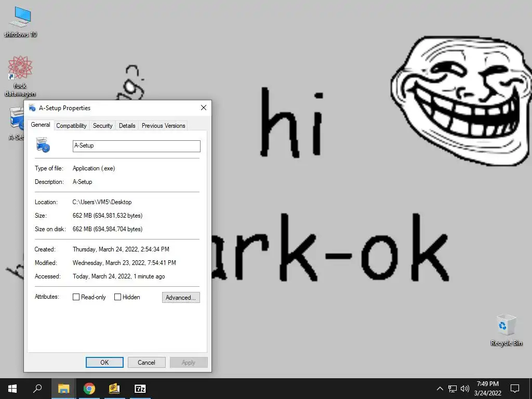Open the Advanced attributes dialog
This screenshot has height=399, width=532.
tap(181, 298)
